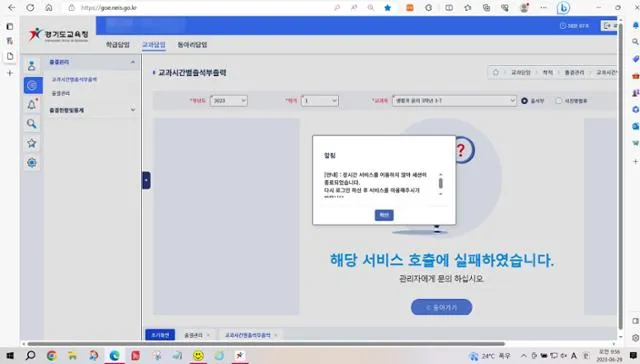
Task: Click 확인 button in alert dialog
Action: point(384,215)
